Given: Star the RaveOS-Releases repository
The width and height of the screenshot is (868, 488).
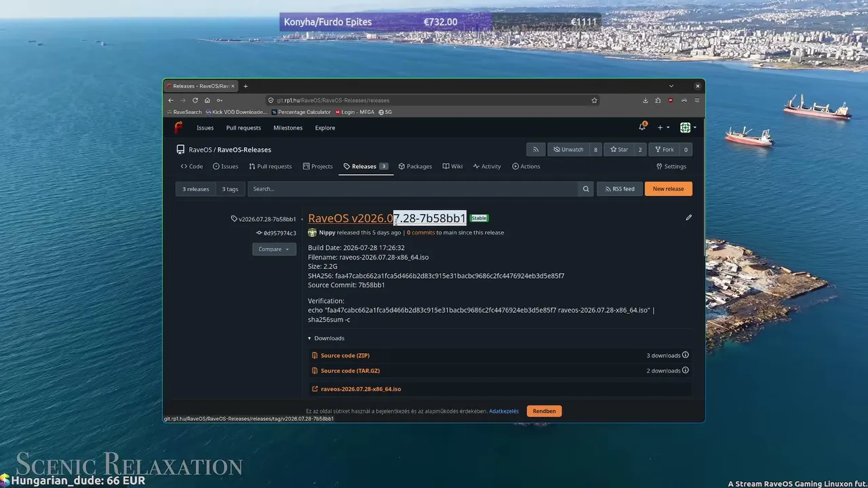Looking at the screenshot, I should coord(619,150).
